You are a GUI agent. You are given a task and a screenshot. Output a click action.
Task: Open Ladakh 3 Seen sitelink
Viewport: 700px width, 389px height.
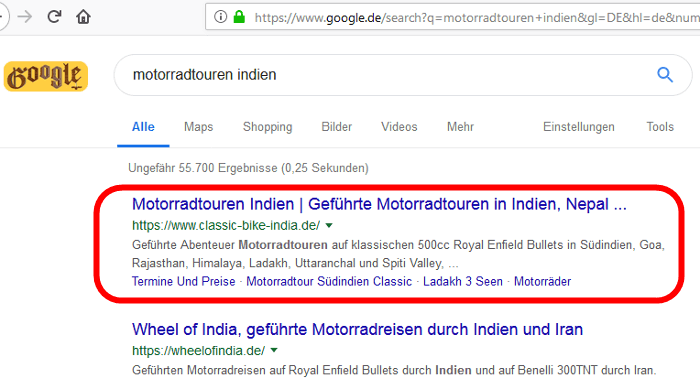(463, 281)
